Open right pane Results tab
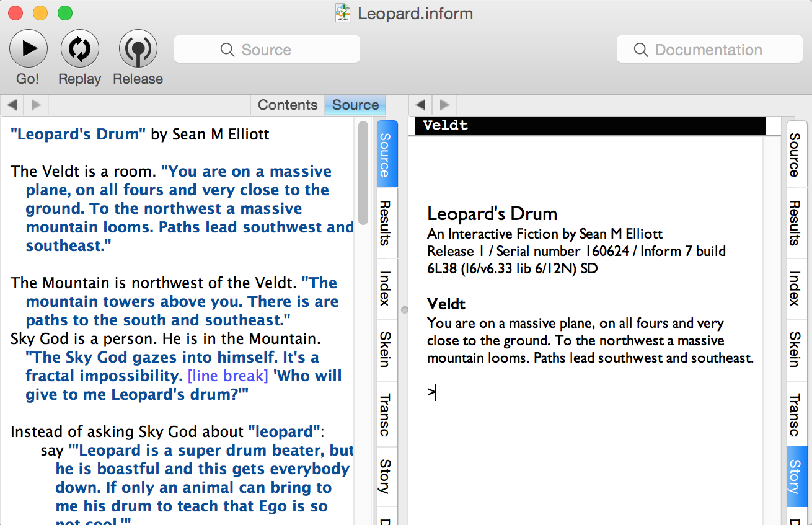Viewport: 812px width, 525px height. click(797, 223)
